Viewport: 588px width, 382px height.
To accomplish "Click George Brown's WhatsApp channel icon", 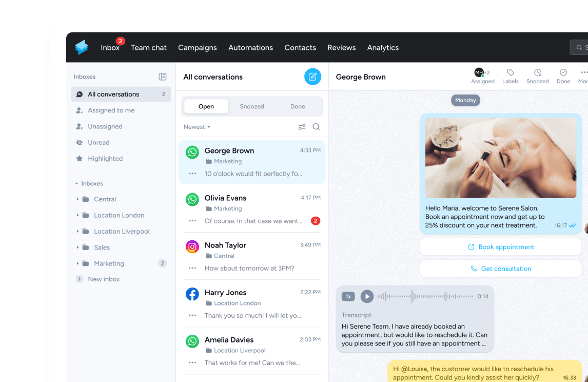I will 192,152.
